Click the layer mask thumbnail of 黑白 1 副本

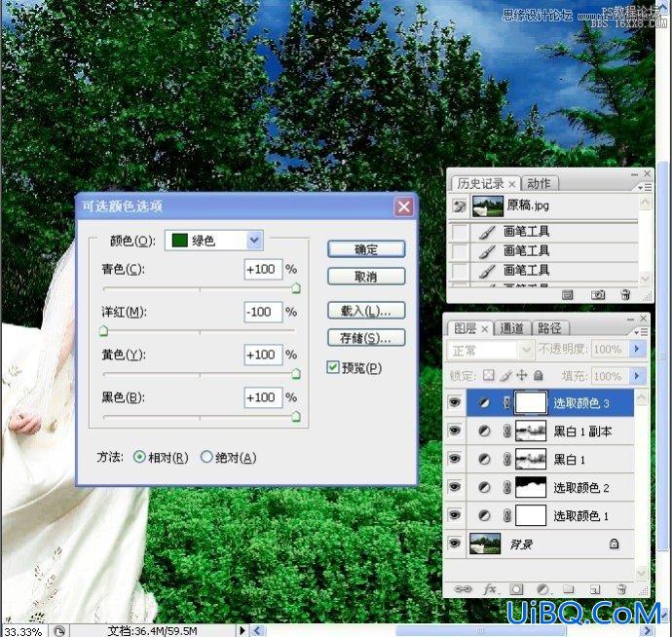[531, 431]
